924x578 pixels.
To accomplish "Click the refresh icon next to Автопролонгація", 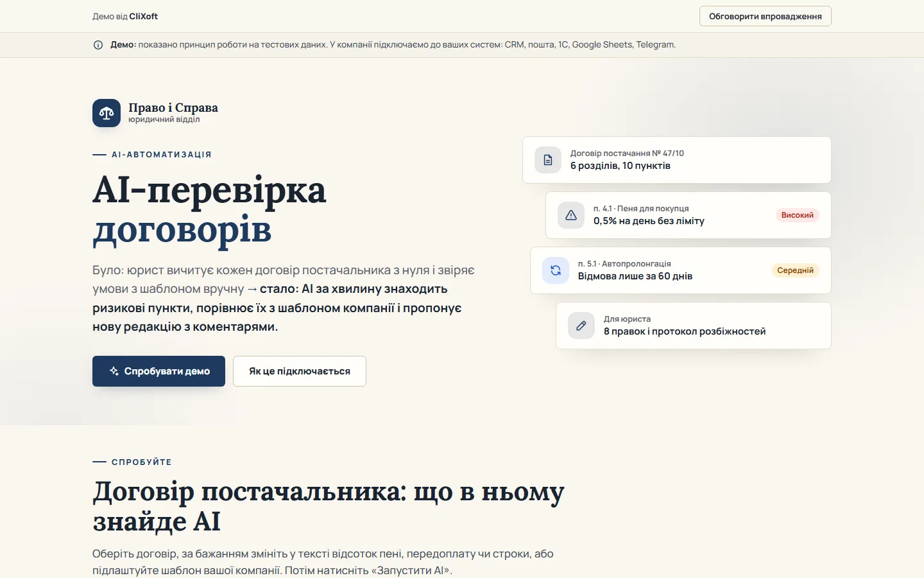I will pyautogui.click(x=556, y=270).
